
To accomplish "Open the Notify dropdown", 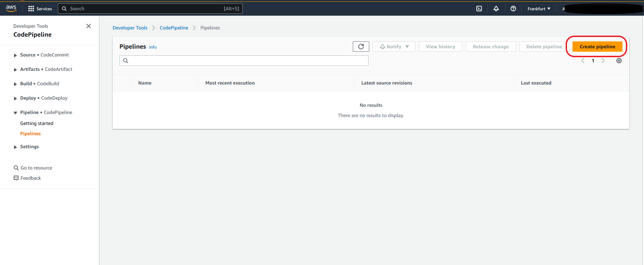I will click(x=394, y=47).
